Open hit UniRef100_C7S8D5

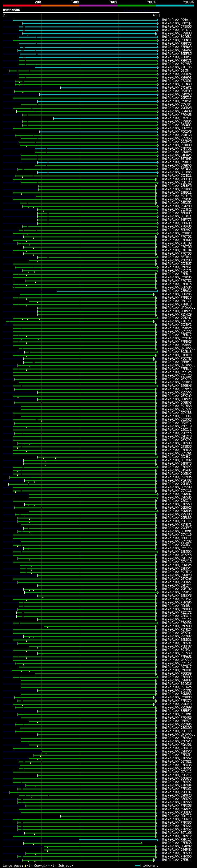coord(177,26)
